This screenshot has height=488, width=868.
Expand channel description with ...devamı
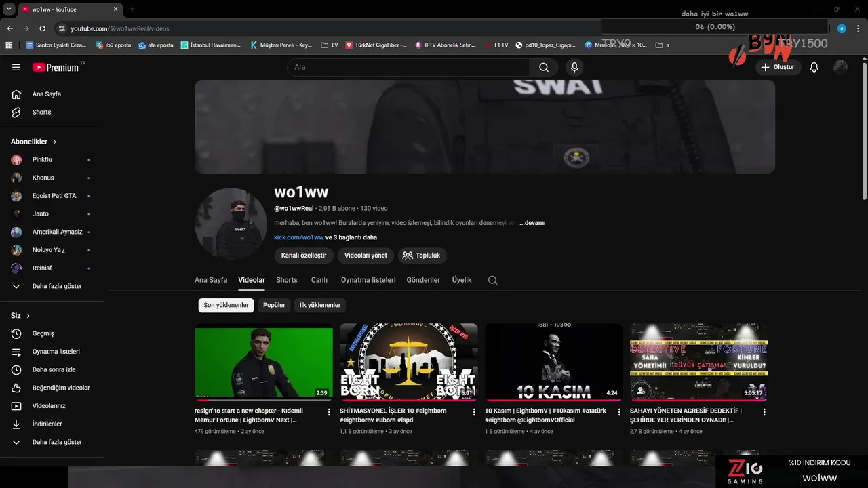coord(532,223)
